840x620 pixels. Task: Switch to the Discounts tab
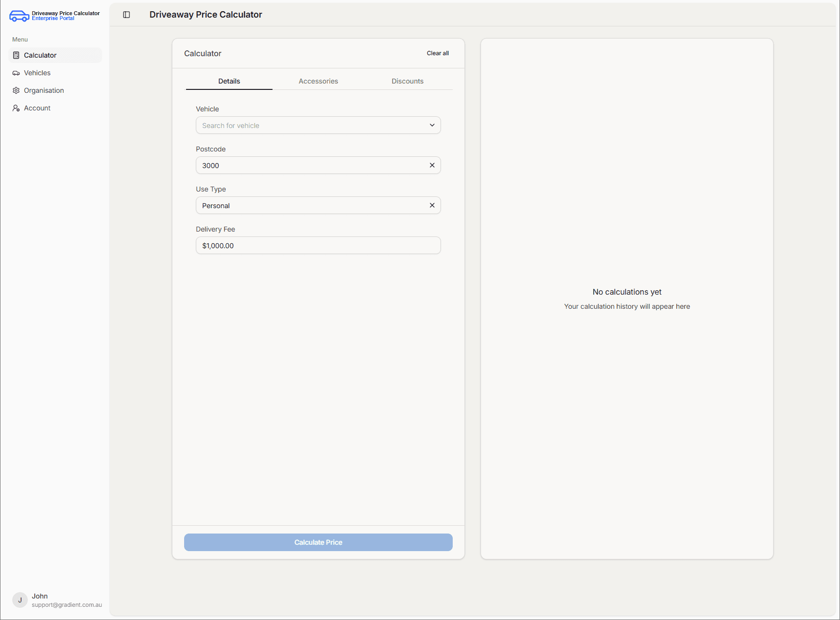pyautogui.click(x=407, y=81)
